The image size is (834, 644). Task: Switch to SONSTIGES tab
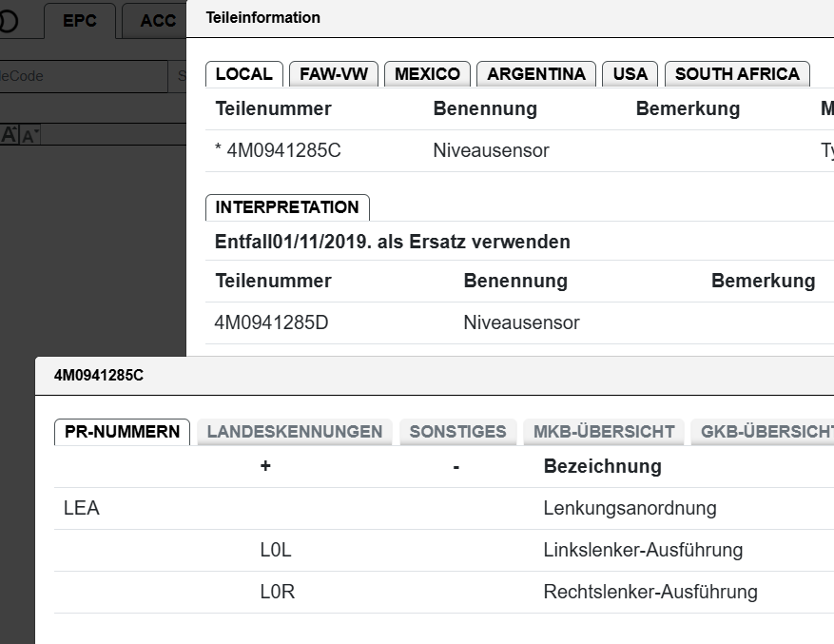pos(458,432)
